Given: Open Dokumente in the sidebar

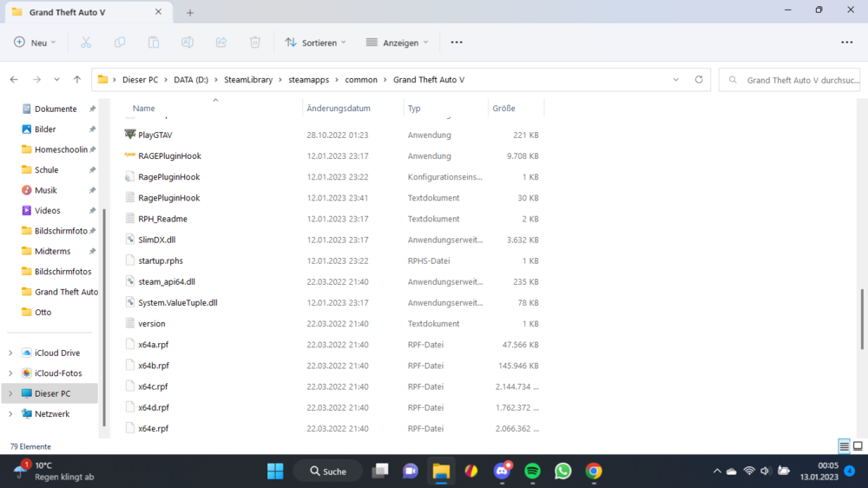Looking at the screenshot, I should tap(56, 109).
